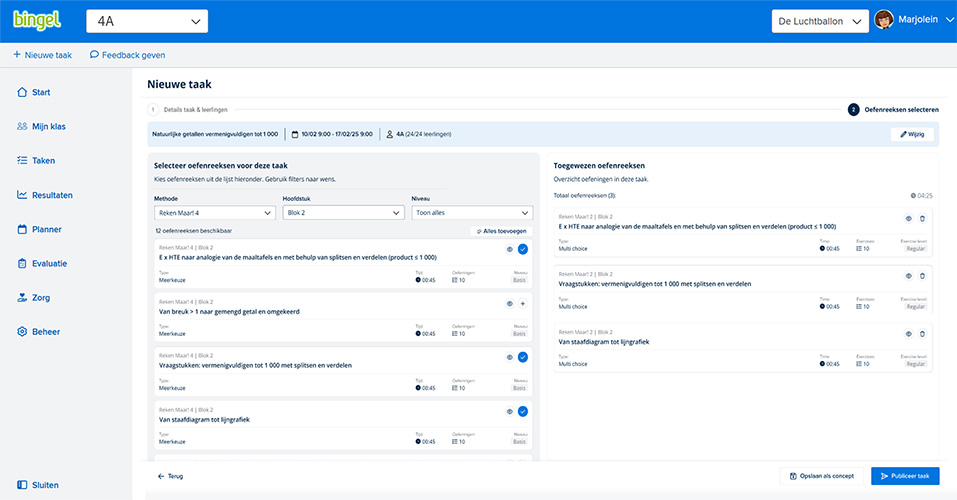This screenshot has width=957, height=500.
Task: Open Planner from the sidebar menu
Action: coord(46,229)
